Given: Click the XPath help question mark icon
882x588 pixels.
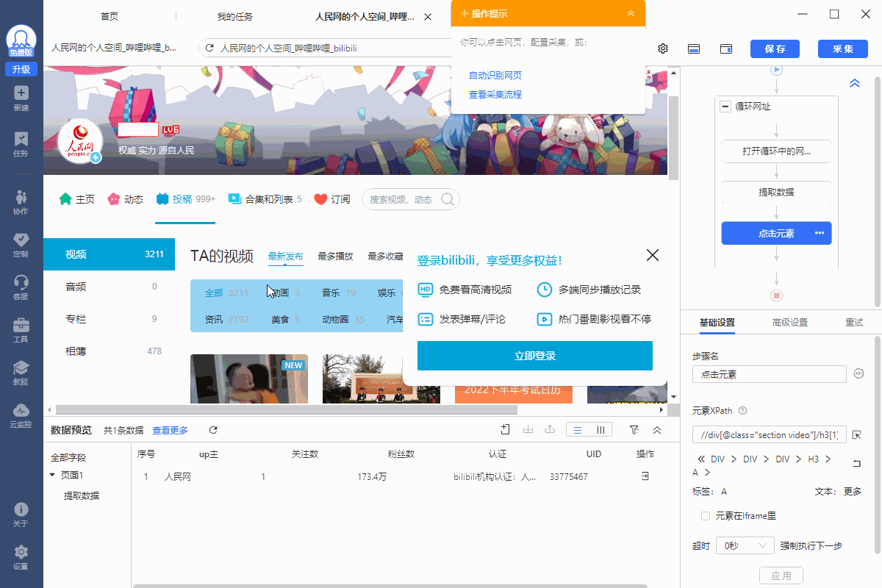Looking at the screenshot, I should (742, 411).
